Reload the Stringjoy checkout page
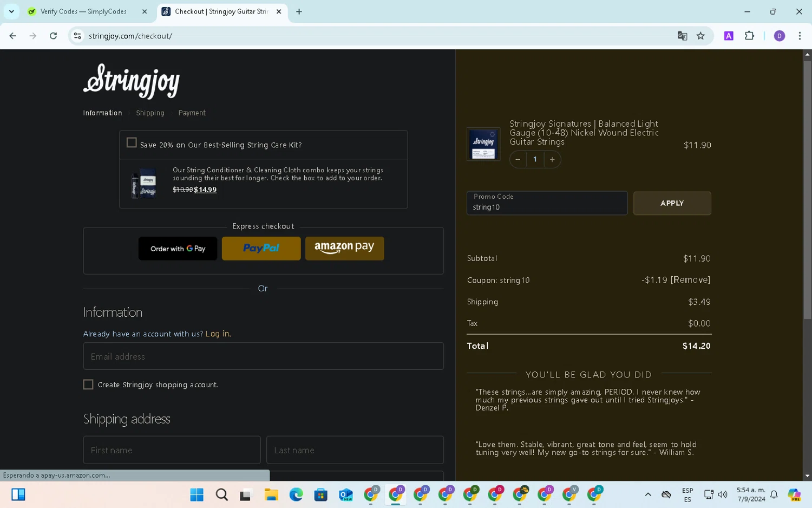This screenshot has width=812, height=508. click(x=53, y=36)
